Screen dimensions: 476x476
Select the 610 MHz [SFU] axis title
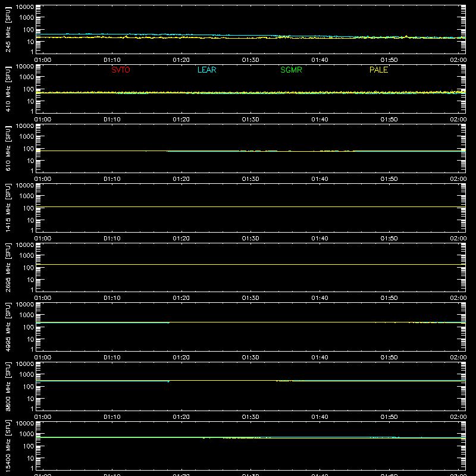(8, 148)
